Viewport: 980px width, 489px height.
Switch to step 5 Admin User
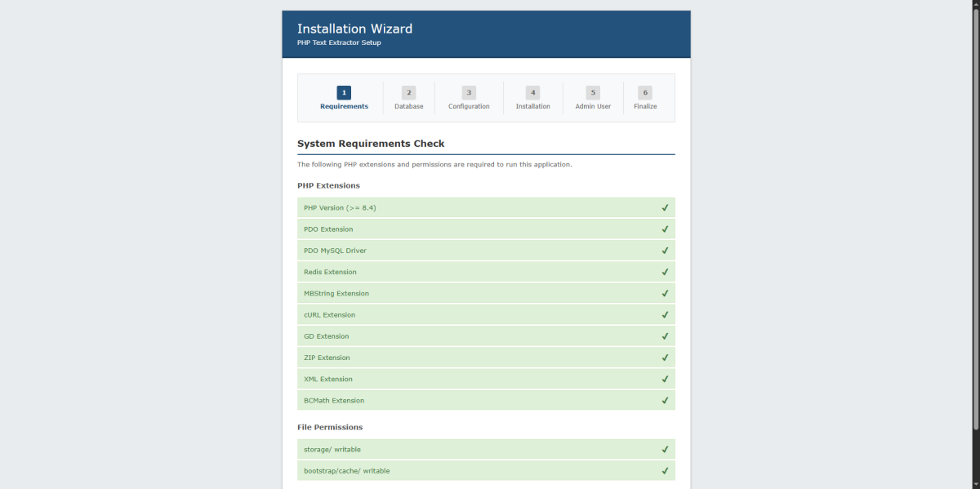(593, 98)
